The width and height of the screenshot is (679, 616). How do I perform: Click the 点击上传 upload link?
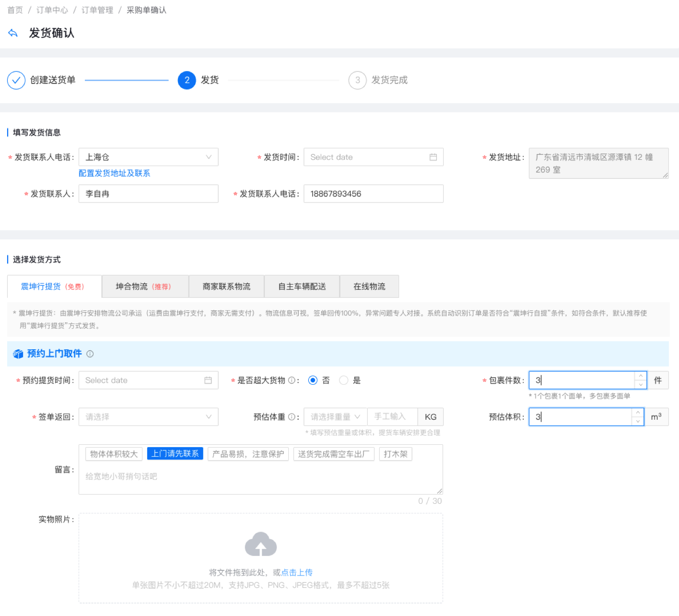pos(297,572)
